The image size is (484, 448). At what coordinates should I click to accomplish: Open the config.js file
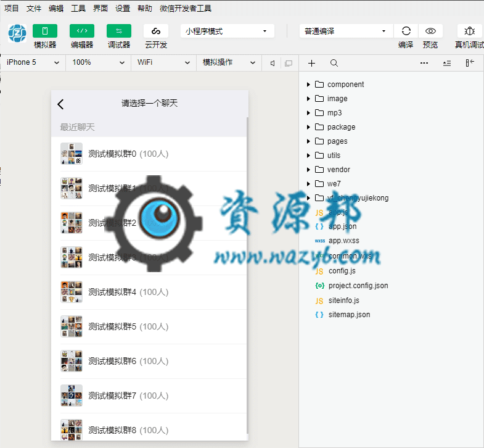pyautogui.click(x=342, y=271)
